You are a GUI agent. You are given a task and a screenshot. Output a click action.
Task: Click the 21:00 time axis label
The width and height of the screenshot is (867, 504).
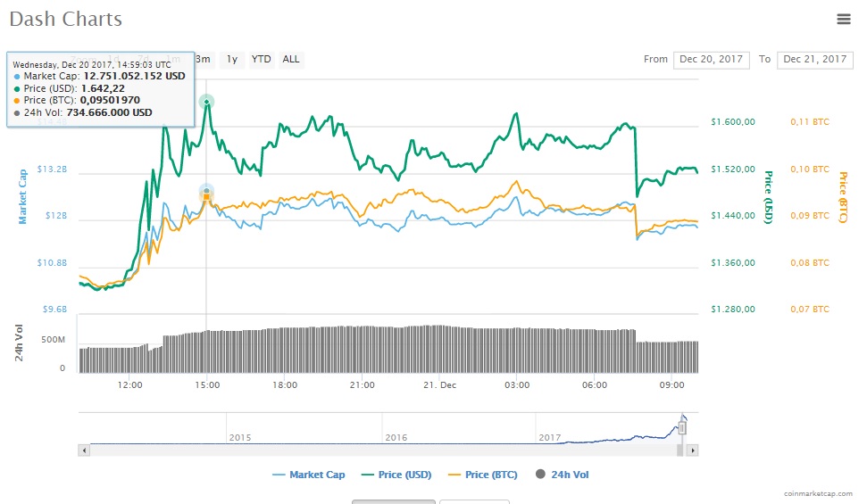tap(363, 385)
